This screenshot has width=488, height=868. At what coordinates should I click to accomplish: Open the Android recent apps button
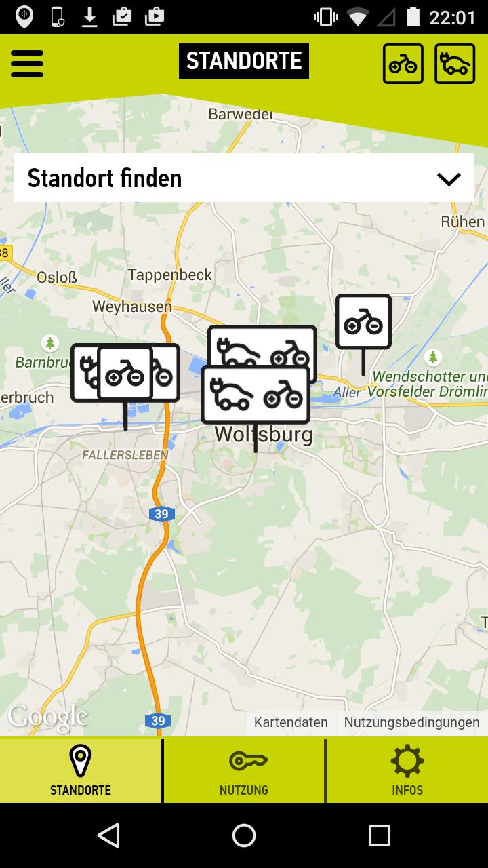[x=380, y=835]
